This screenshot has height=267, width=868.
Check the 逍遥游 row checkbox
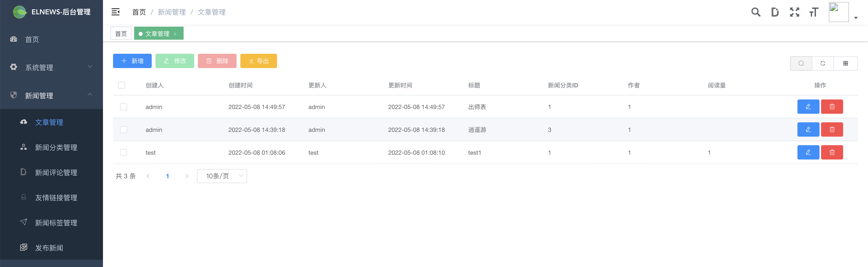point(124,130)
